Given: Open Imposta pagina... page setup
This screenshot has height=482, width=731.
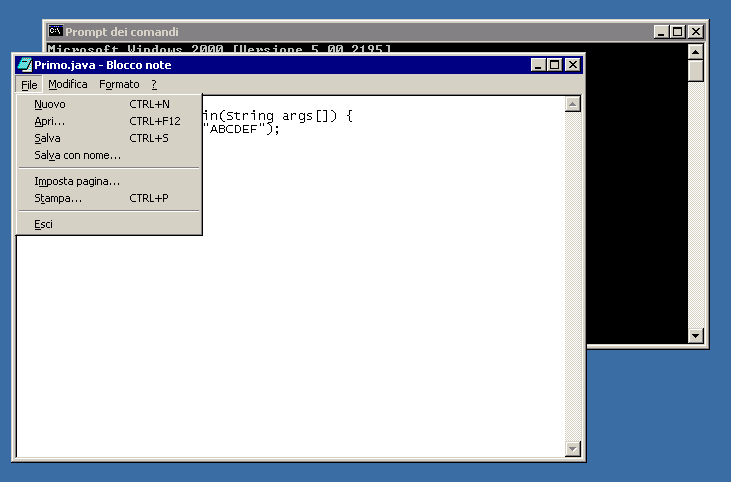Looking at the screenshot, I should pyautogui.click(x=77, y=181).
